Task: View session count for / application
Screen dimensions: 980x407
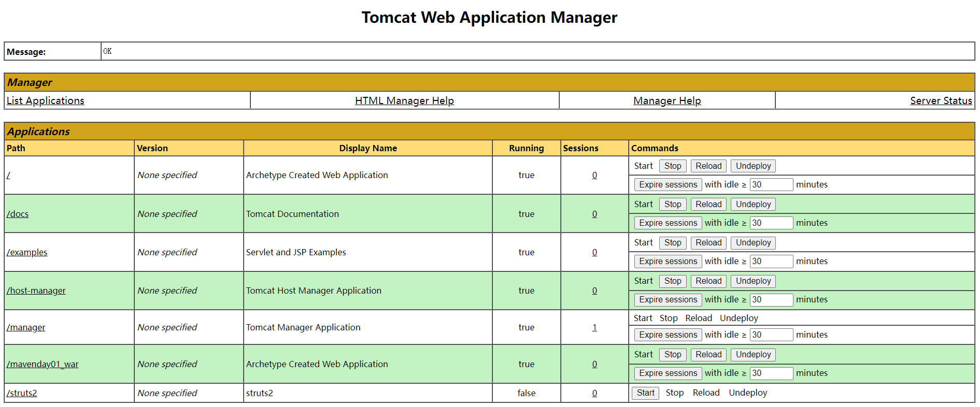Action: 594,175
